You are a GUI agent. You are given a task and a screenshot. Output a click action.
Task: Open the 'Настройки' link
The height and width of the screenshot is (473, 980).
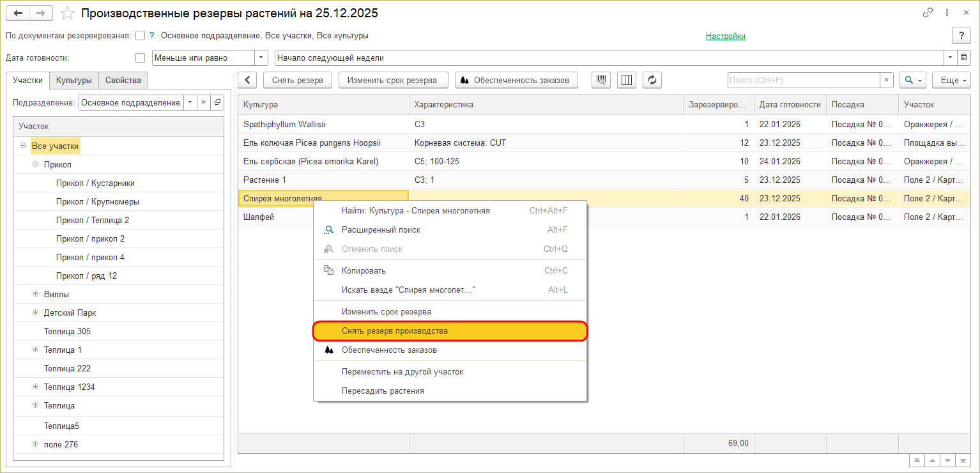coord(725,36)
